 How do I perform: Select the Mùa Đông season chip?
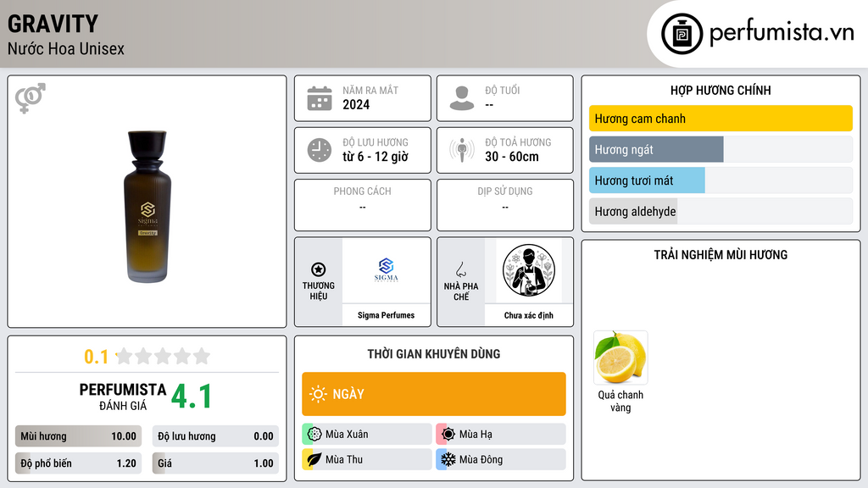pos(501,459)
